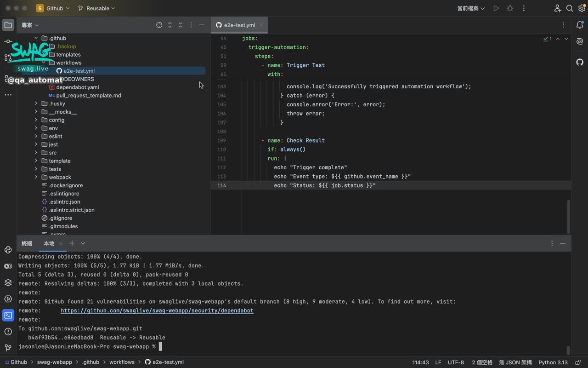
Task: Open the Commit tool window icon
Action: (x=8, y=41)
